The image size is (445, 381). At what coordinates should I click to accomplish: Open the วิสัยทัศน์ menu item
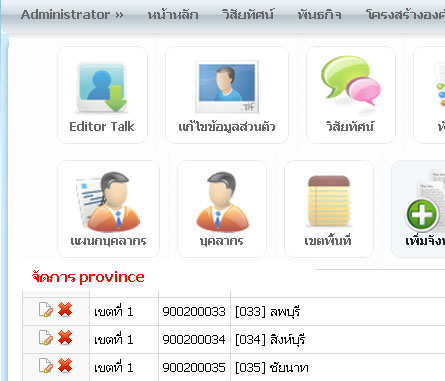[248, 15]
